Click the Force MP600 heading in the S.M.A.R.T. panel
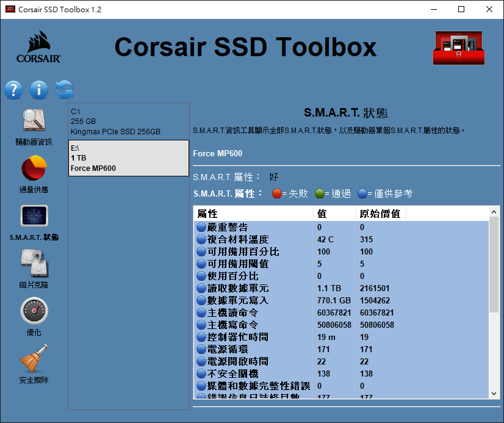The image size is (504, 423). (x=218, y=154)
